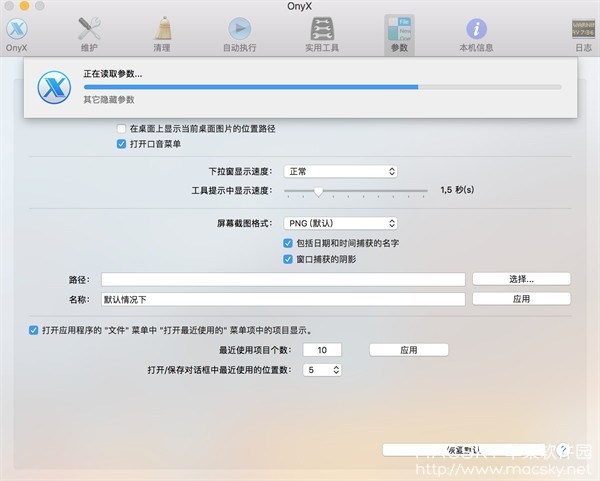Open the 实用工具 (Utilities) icon
The height and width of the screenshot is (481, 600).
click(x=322, y=34)
